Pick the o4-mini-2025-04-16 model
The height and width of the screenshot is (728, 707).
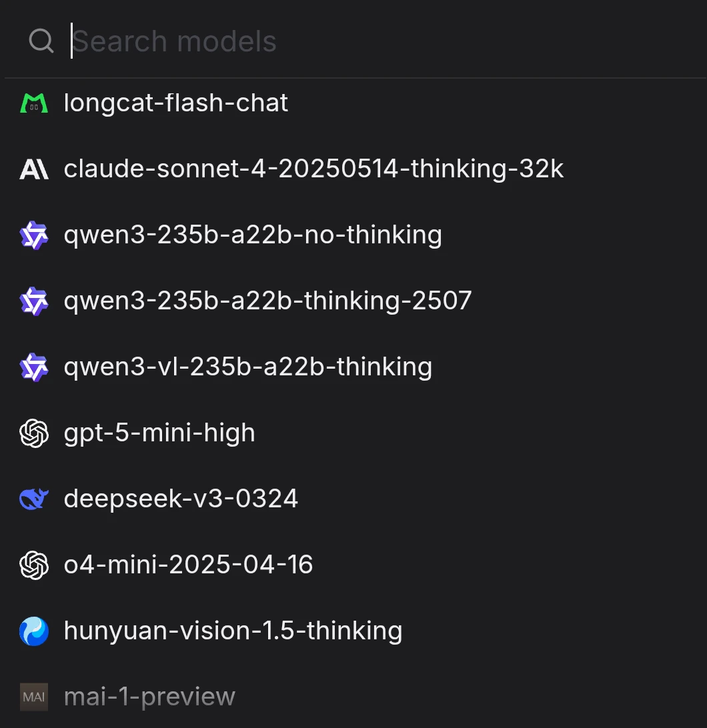[x=188, y=565]
